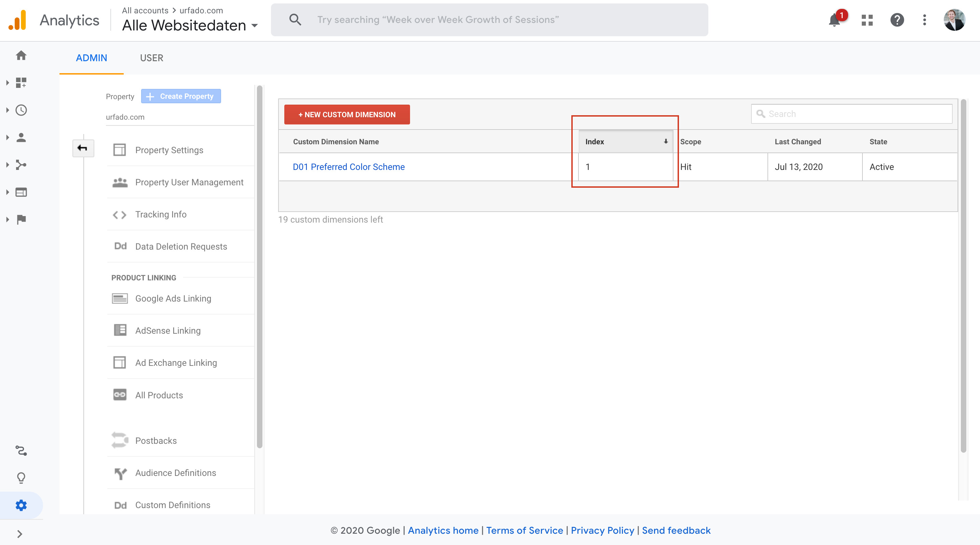Screen dimensions: 980x545
Task: Expand the Realtime clock reports section
Action: point(21,110)
